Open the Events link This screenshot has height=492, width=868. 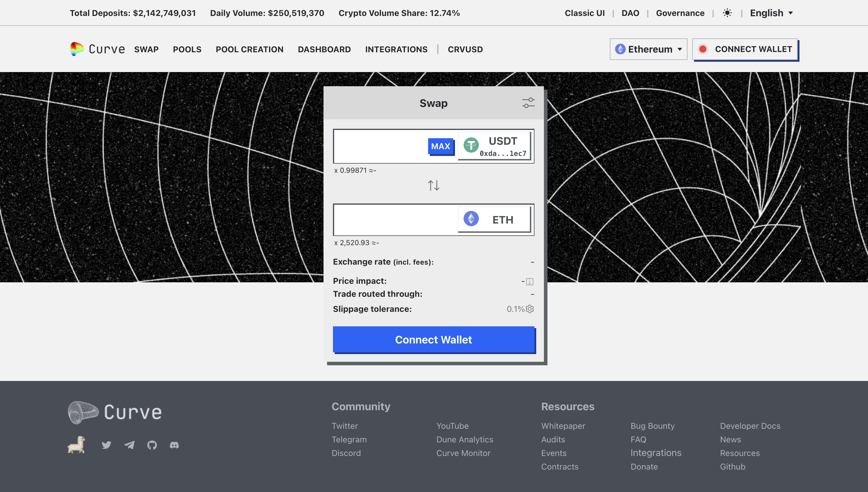click(554, 453)
